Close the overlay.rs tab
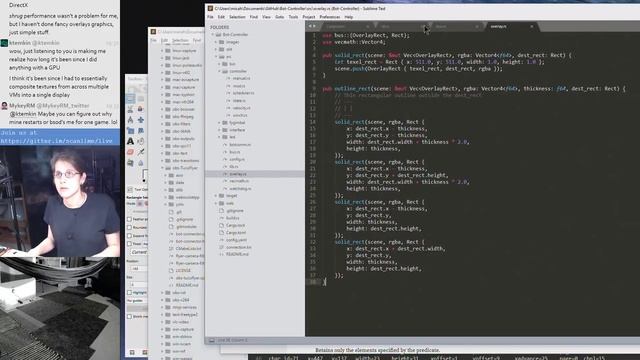 pos(531,27)
